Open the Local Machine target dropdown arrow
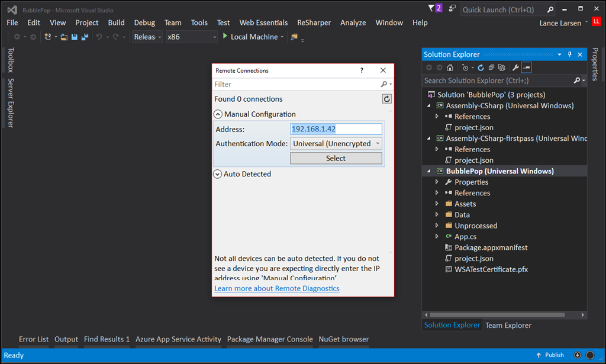Viewport: 606px width, 364px height. pos(282,37)
